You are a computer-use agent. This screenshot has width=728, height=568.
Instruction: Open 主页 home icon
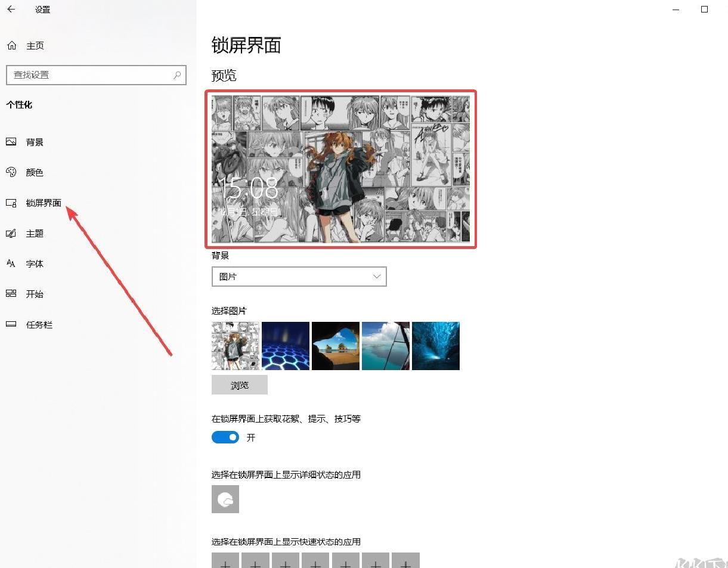click(11, 46)
